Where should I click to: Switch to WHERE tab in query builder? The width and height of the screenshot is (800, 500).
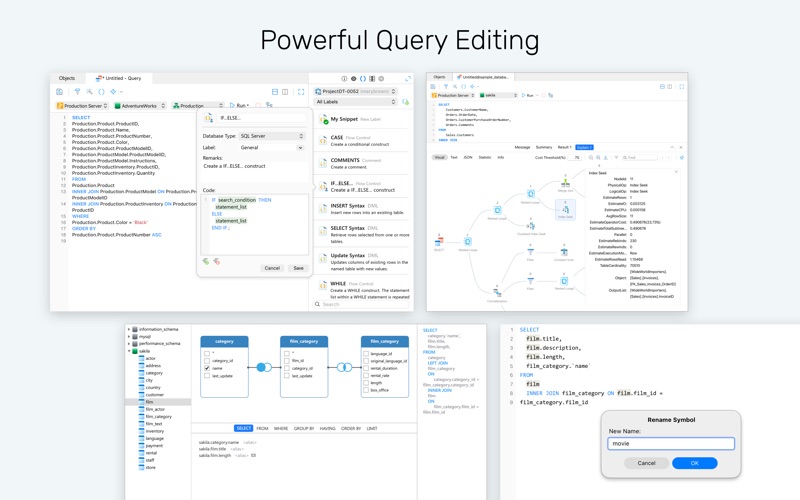pos(281,429)
